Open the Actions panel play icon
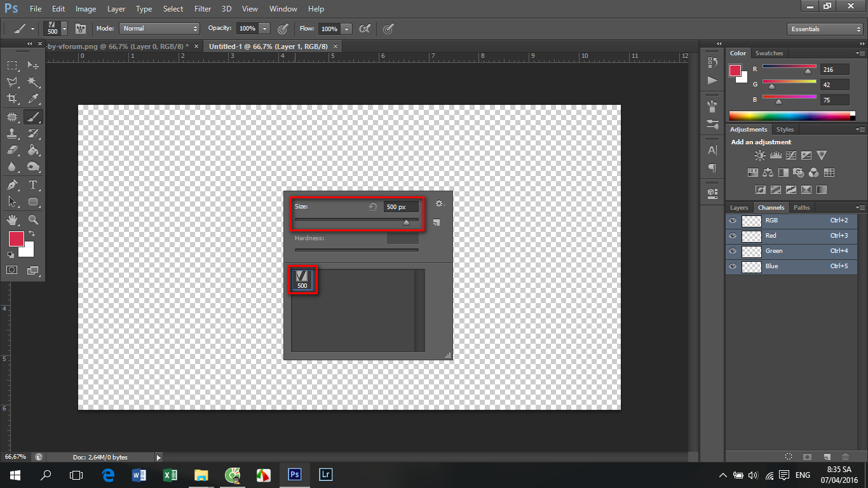This screenshot has height=488, width=868. click(x=712, y=80)
